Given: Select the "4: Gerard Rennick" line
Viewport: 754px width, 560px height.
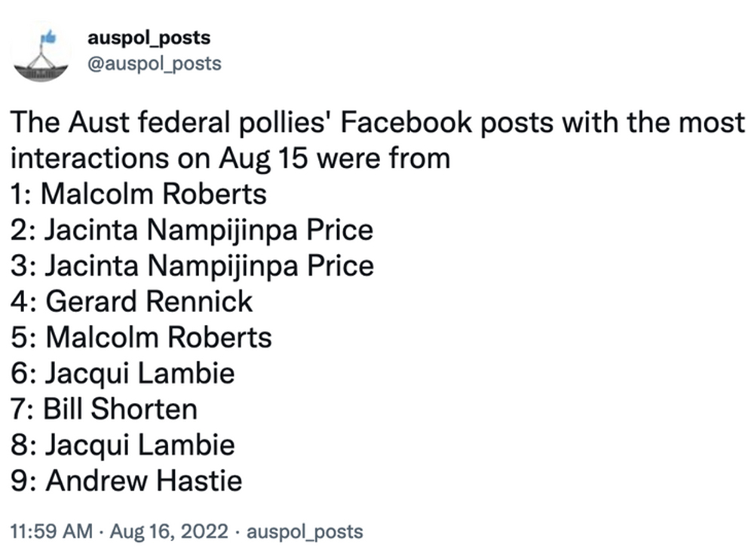Looking at the screenshot, I should tap(132, 301).
